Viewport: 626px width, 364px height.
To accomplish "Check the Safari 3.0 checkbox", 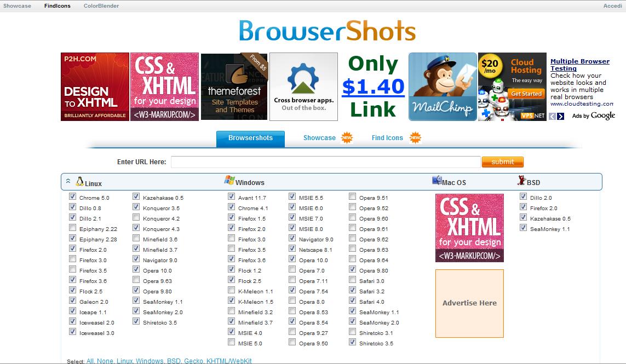I will [x=352, y=280].
